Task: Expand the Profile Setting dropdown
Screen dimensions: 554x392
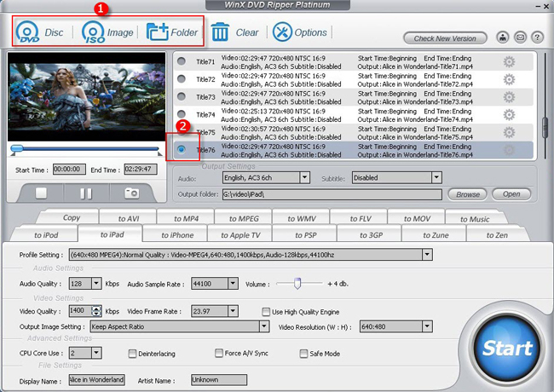Action: [x=427, y=255]
